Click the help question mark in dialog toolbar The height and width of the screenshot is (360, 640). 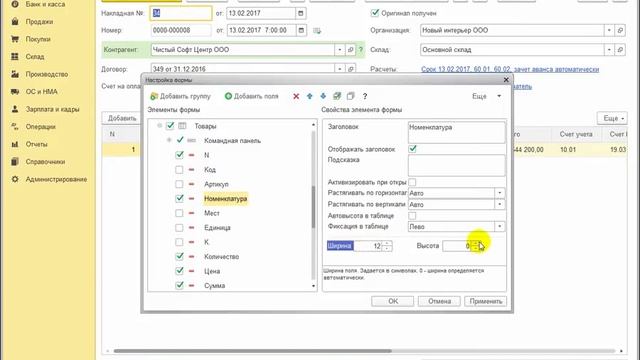(365, 96)
